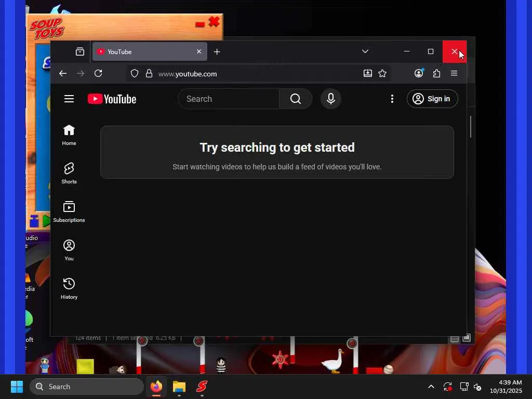Open File Explorer from taskbar

pyautogui.click(x=179, y=387)
